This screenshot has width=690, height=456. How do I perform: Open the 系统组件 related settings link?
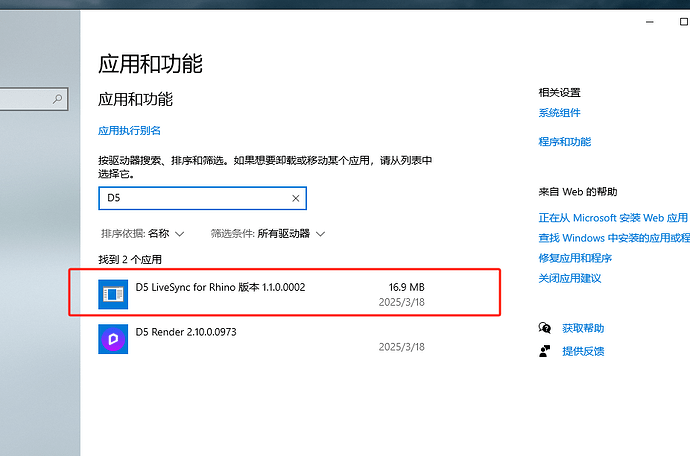point(559,113)
